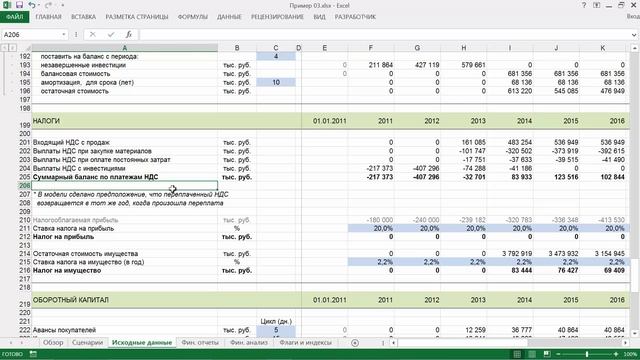This screenshot has height=360, width=640.
Task: Click horizontal scrollbar right arrow
Action: tap(625, 343)
